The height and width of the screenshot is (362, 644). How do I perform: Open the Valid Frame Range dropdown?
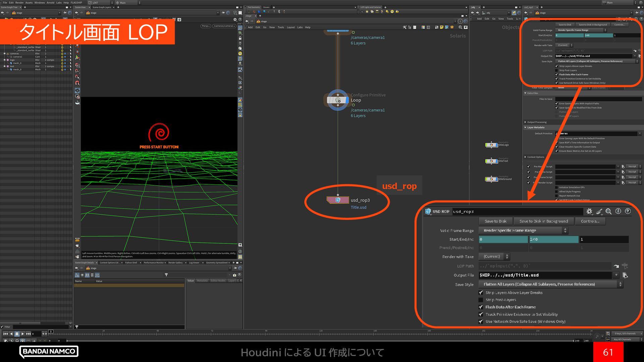(523, 230)
